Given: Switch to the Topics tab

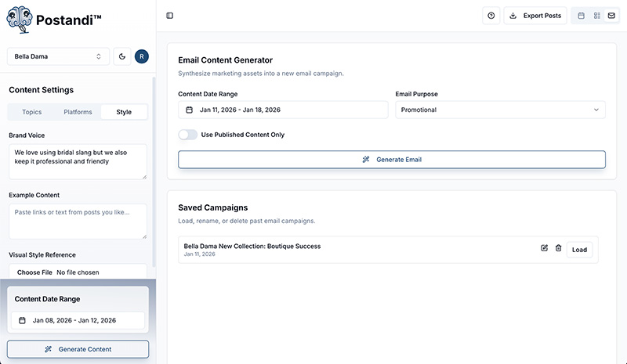Looking at the screenshot, I should 32,112.
